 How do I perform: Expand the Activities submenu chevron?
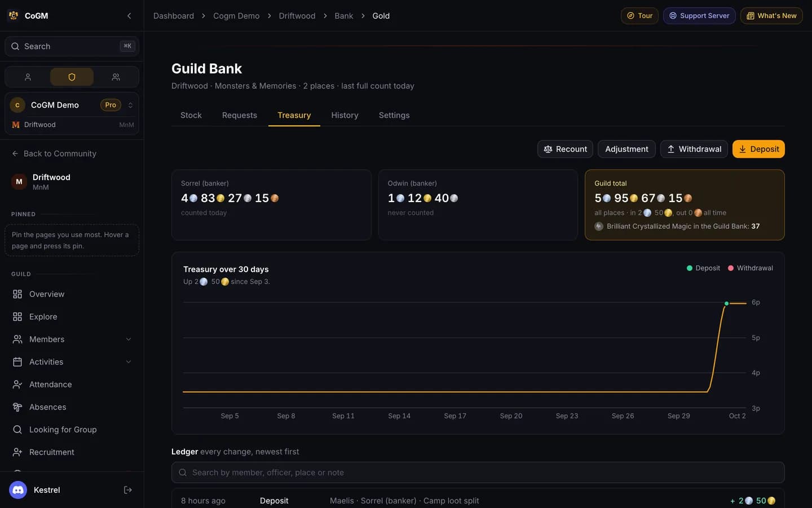coord(129,362)
